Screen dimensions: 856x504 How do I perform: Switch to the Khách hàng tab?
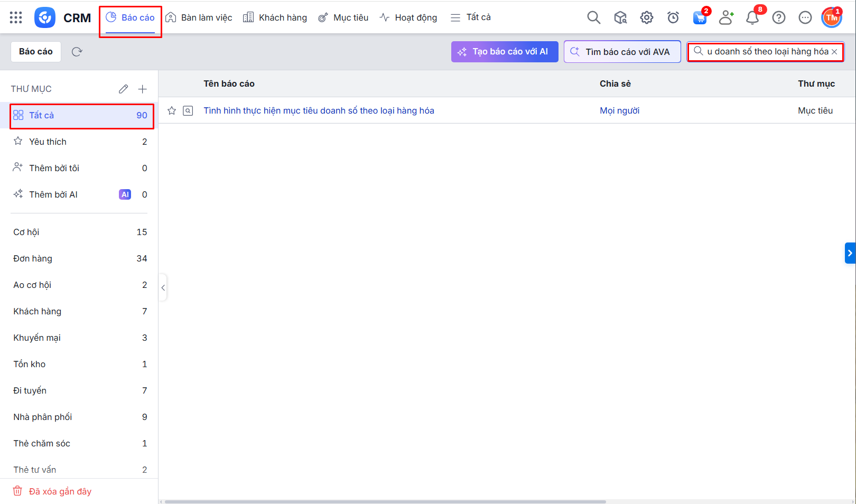point(275,17)
